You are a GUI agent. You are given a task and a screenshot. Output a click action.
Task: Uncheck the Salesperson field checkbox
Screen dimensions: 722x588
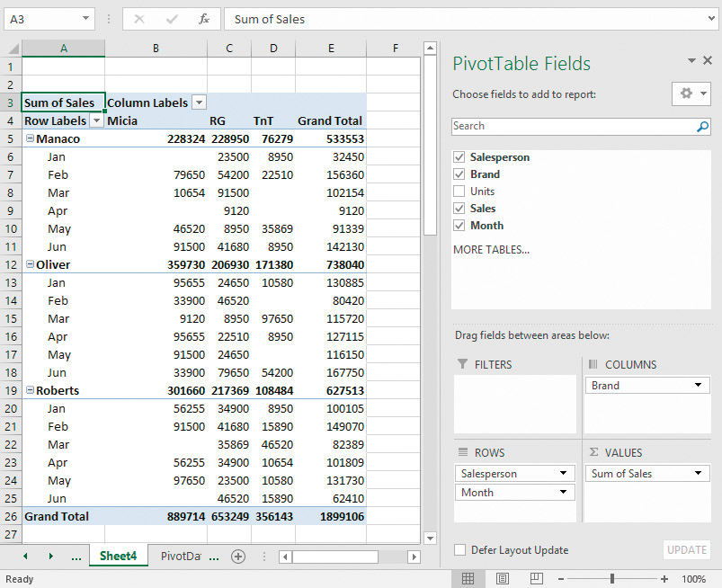pos(459,157)
